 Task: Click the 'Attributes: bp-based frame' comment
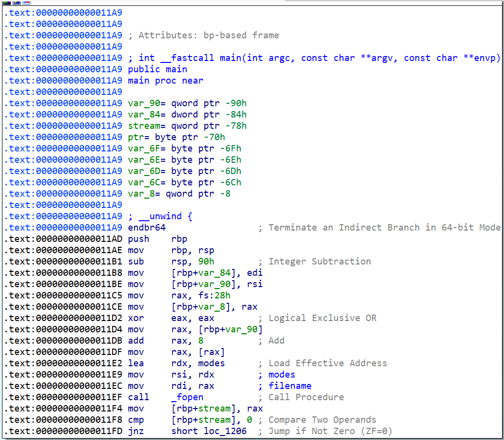click(204, 35)
